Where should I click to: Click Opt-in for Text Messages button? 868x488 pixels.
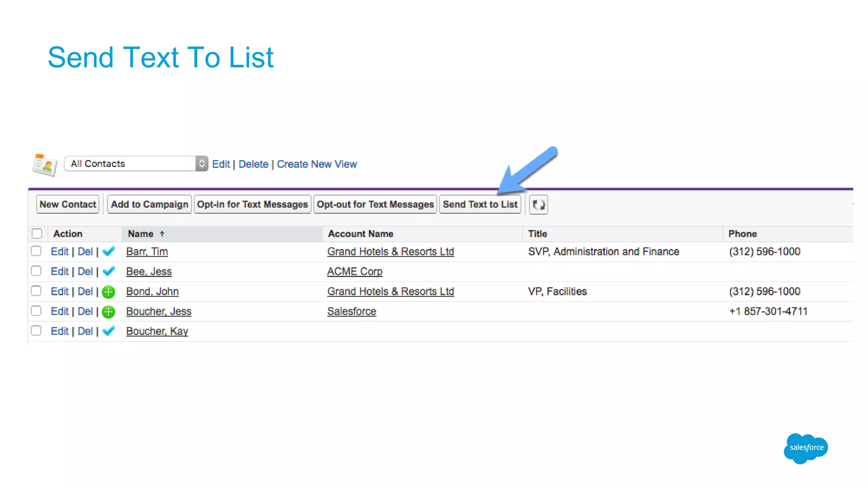[x=252, y=205]
